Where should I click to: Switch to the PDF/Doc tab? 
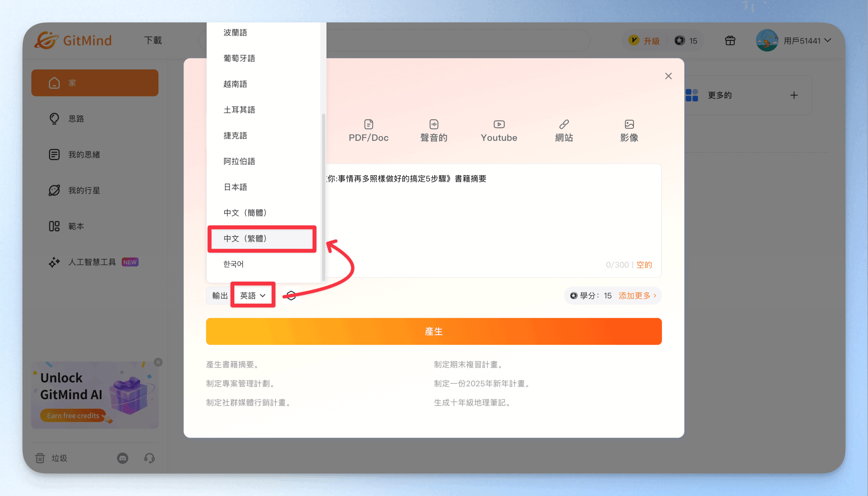pyautogui.click(x=368, y=131)
